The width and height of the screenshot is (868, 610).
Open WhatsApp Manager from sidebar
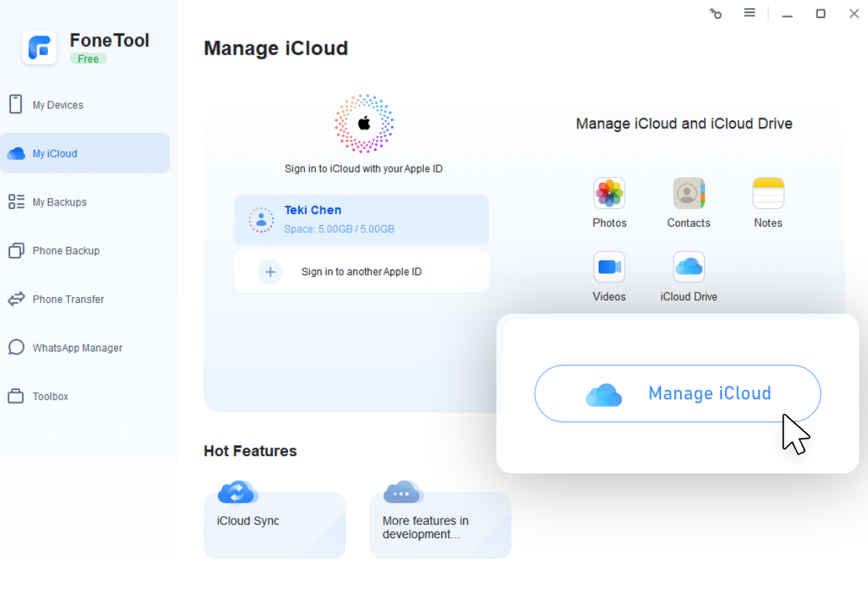point(77,348)
